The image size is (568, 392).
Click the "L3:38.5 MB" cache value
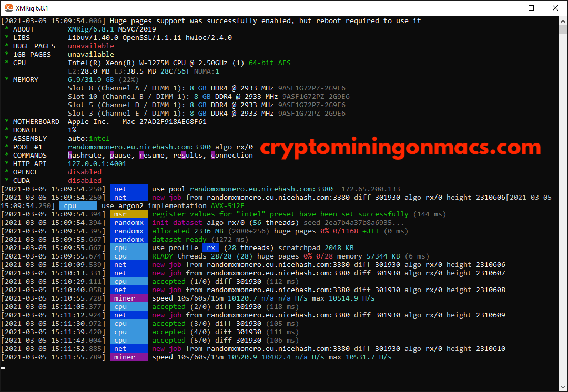(x=135, y=71)
